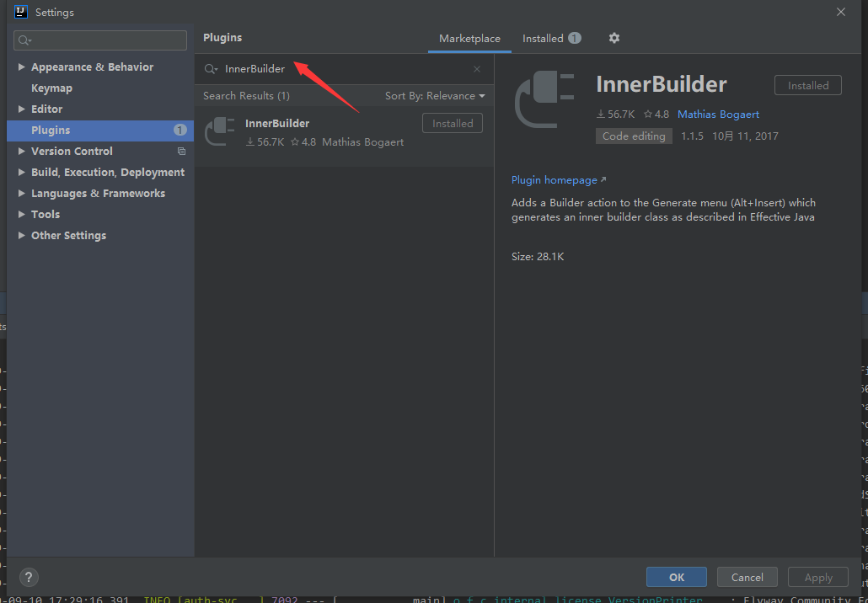
Task: Confirm settings with the OK button
Action: click(677, 577)
